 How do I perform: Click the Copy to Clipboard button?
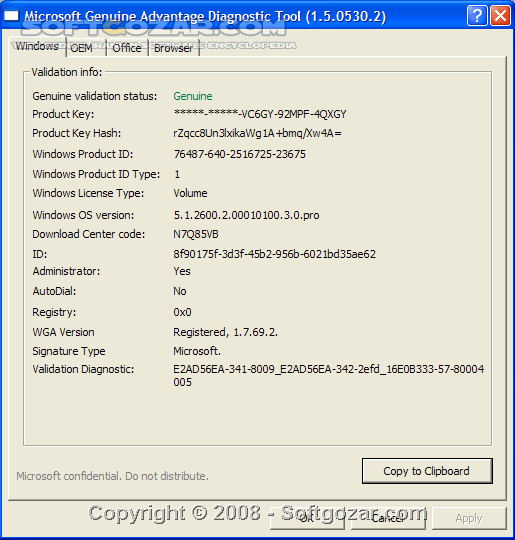tap(427, 471)
